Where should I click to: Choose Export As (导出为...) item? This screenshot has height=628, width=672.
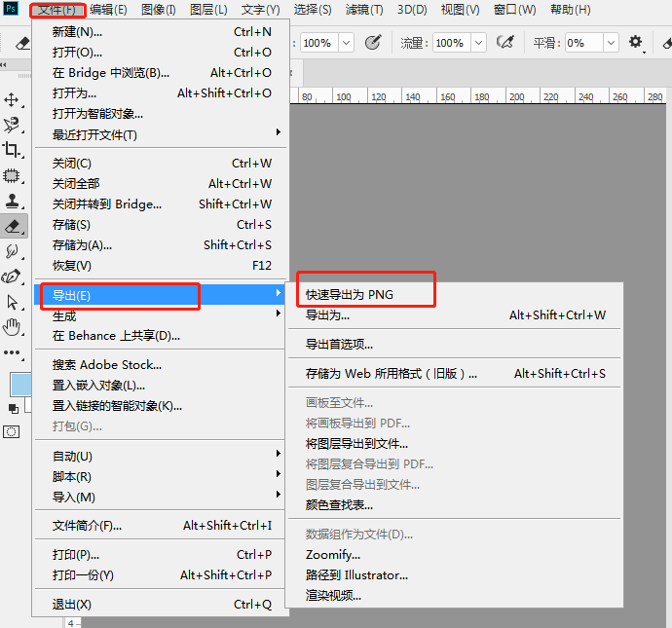coord(455,315)
